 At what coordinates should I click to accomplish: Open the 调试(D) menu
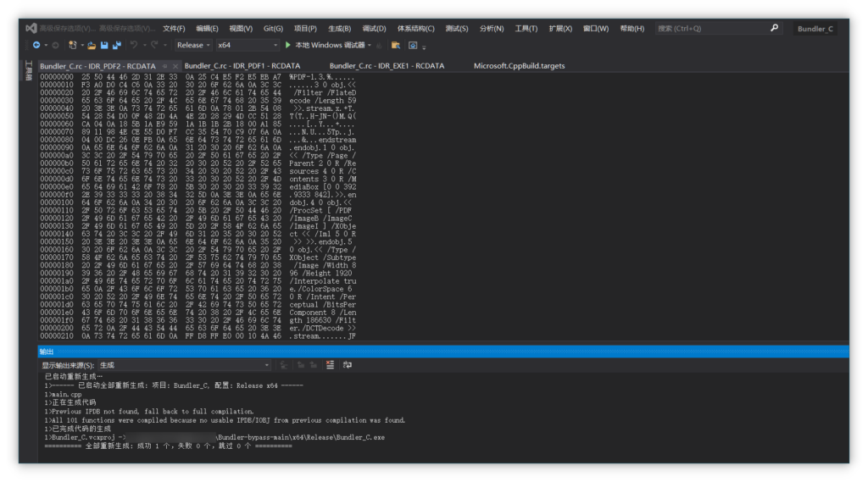point(374,28)
